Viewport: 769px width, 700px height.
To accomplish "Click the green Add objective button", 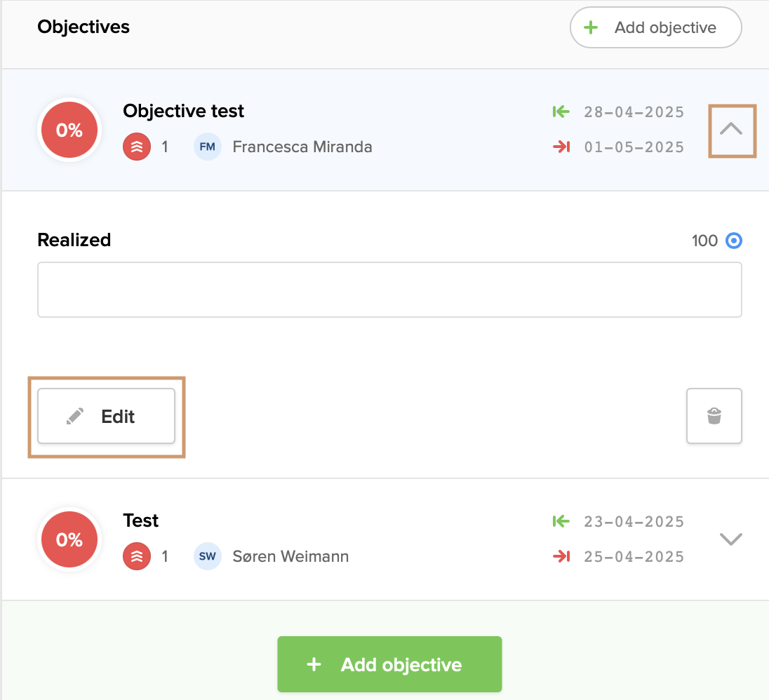I will tap(389, 664).
